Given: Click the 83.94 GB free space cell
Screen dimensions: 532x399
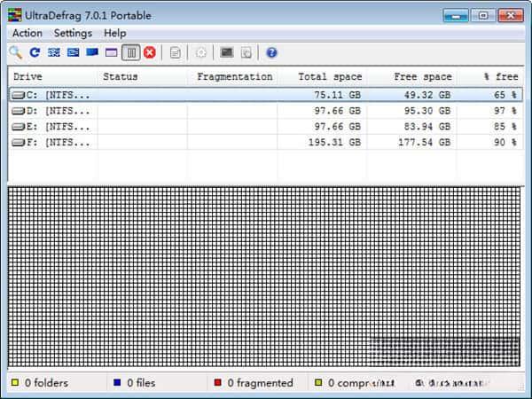Looking at the screenshot, I should 427,127.
